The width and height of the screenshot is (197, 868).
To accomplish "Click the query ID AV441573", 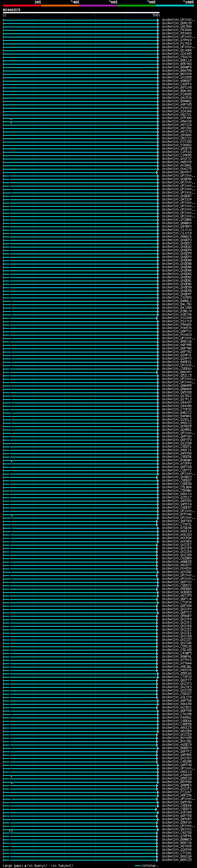I will pos(11,10).
